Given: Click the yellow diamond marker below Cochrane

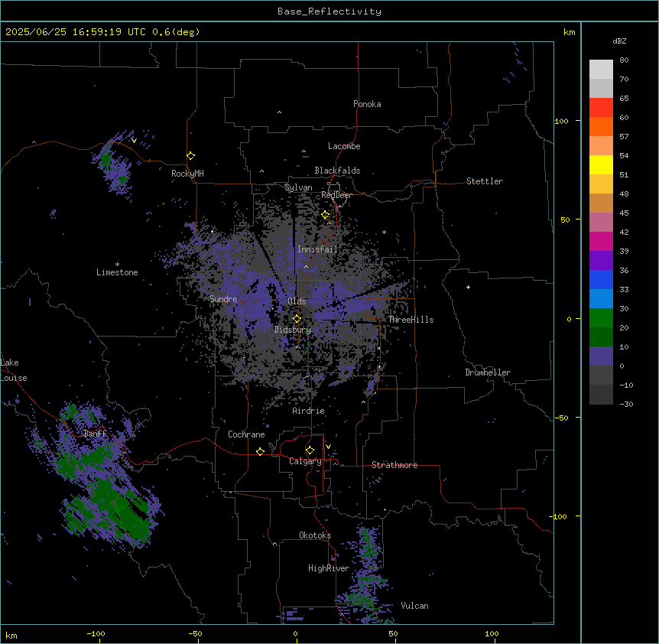Looking at the screenshot, I should coord(260,451).
